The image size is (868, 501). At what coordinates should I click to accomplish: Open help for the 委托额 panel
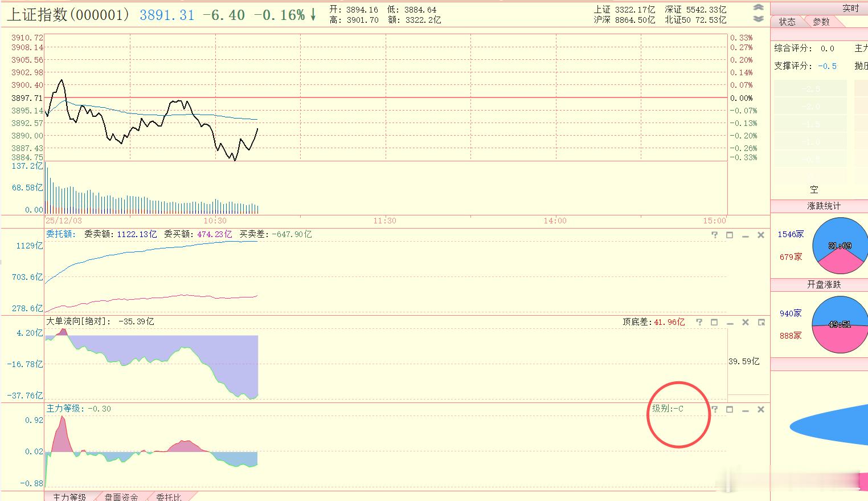(x=715, y=235)
